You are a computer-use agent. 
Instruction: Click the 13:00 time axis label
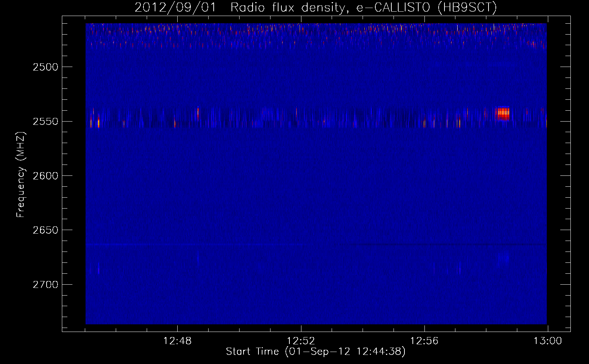pyautogui.click(x=548, y=341)
